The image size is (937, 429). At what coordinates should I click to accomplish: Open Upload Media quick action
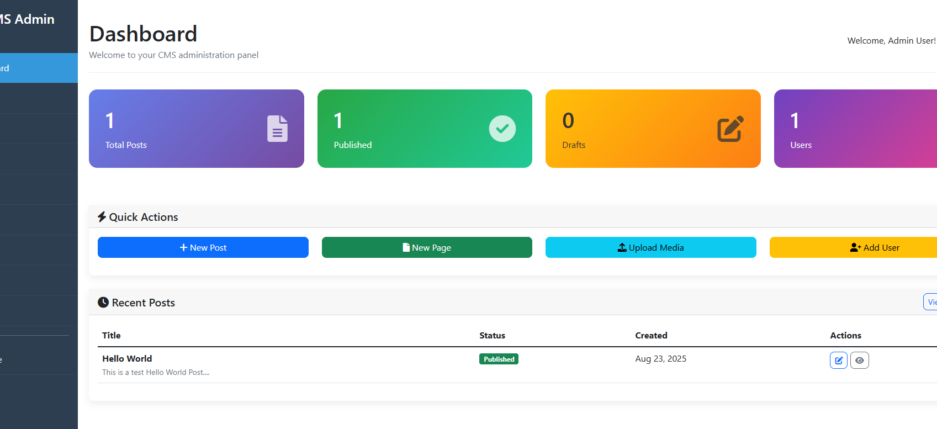tap(651, 247)
